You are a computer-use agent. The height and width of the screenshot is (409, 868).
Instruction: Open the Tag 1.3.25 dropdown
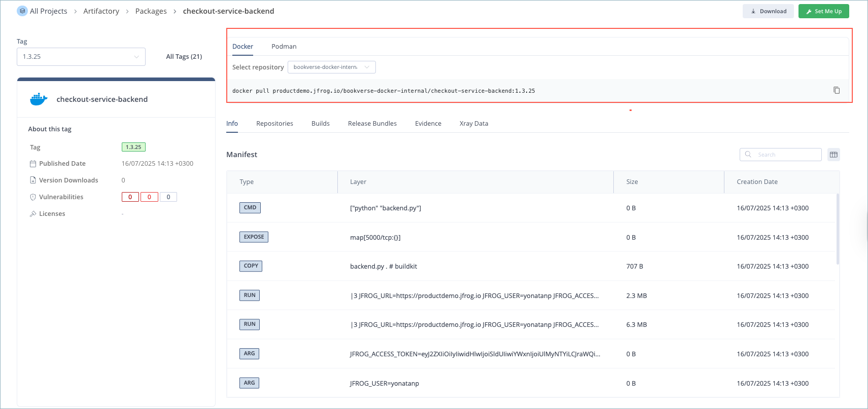[81, 57]
